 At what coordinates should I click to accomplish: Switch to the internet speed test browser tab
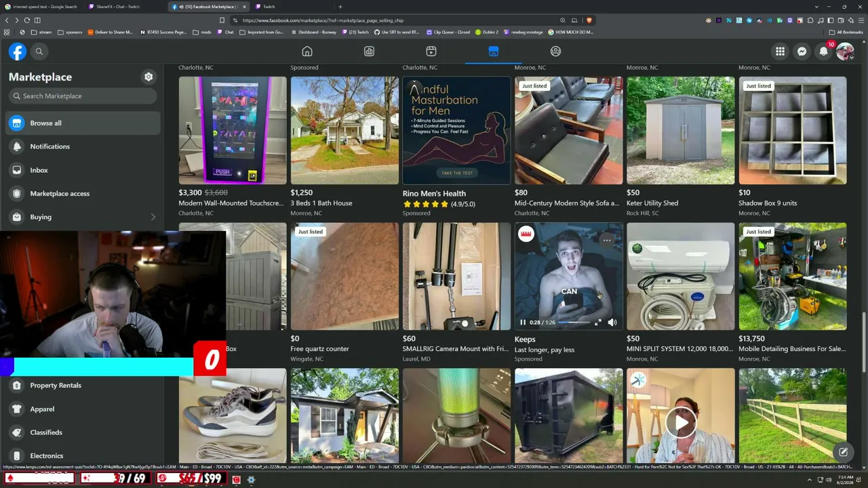pyautogui.click(x=42, y=7)
